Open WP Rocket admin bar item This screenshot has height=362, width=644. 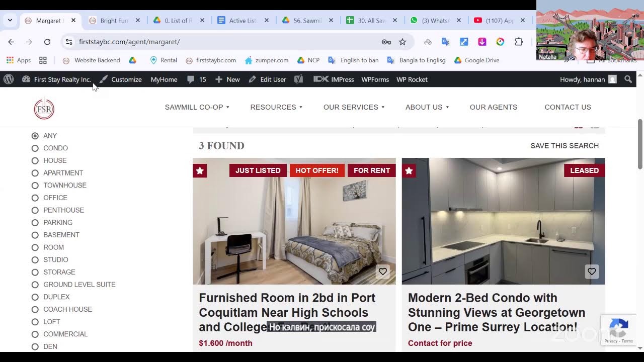coord(412,79)
